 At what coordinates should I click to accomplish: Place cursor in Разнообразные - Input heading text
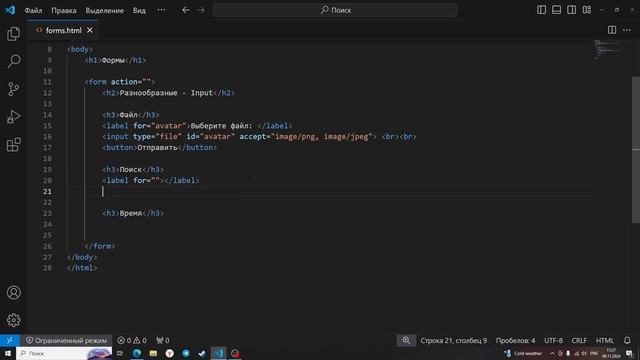coord(166,93)
